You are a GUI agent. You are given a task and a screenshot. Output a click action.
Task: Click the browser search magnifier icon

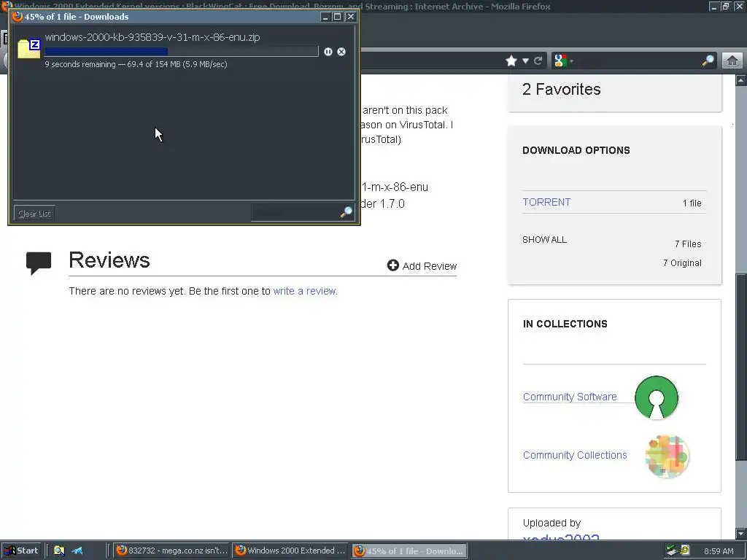click(x=708, y=61)
